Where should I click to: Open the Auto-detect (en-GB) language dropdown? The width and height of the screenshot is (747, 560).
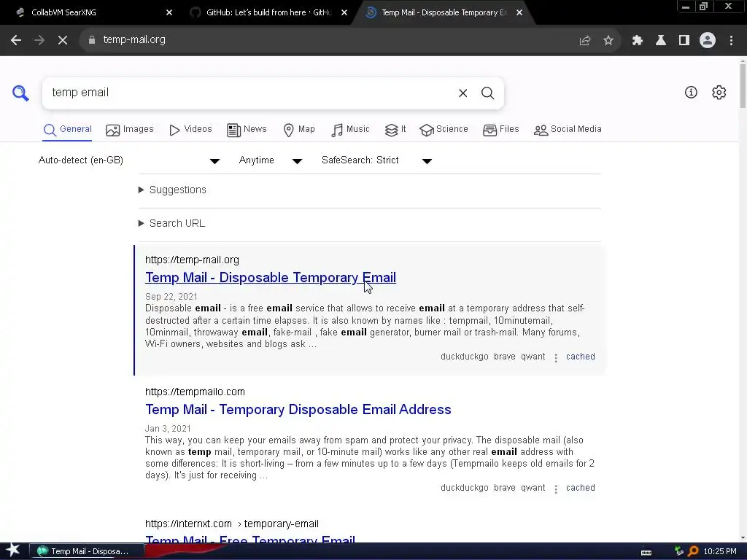tap(128, 160)
